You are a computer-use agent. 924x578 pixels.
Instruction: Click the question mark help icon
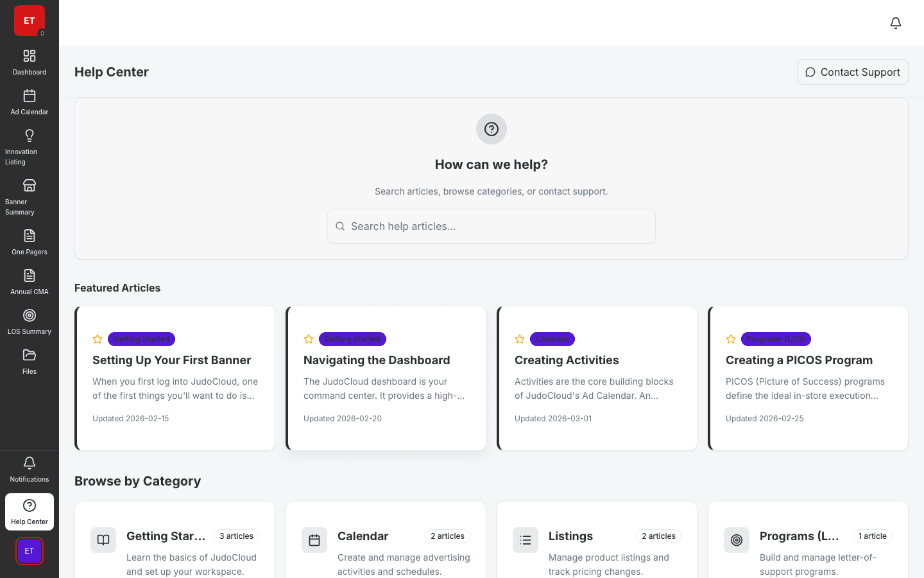(492, 129)
